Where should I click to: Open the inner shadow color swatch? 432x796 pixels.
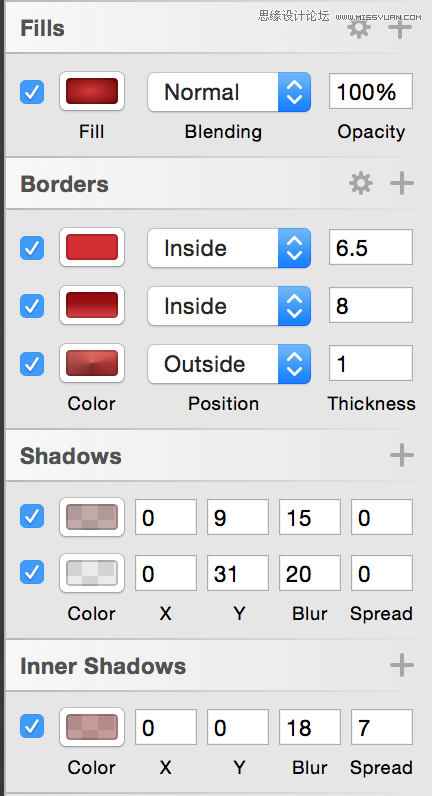point(92,727)
